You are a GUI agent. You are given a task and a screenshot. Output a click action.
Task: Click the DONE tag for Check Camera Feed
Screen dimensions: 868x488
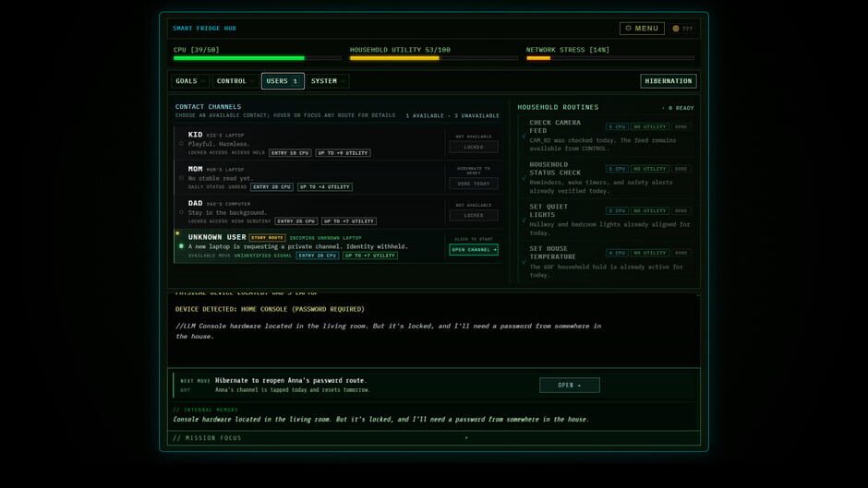(681, 126)
